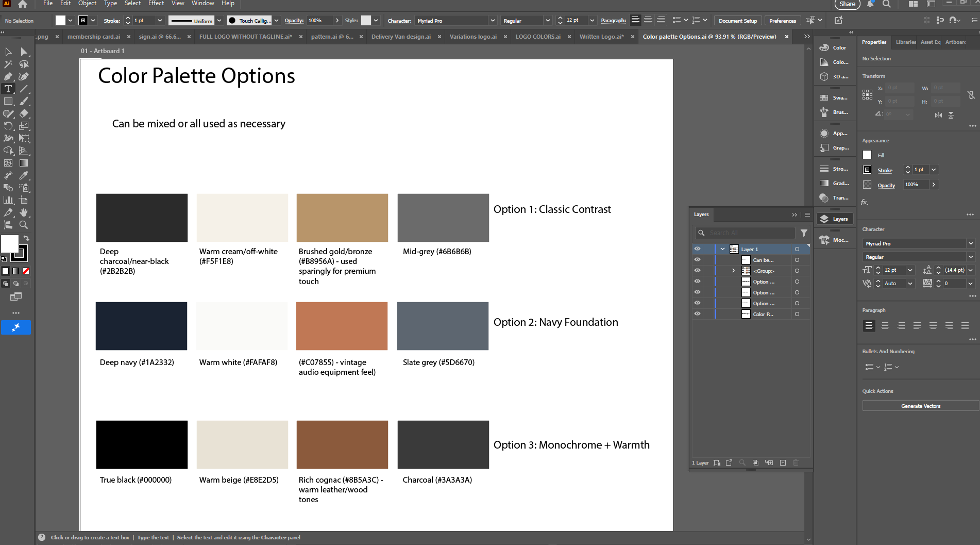Click the toolbar white Fill color box

pyautogui.click(x=9, y=244)
